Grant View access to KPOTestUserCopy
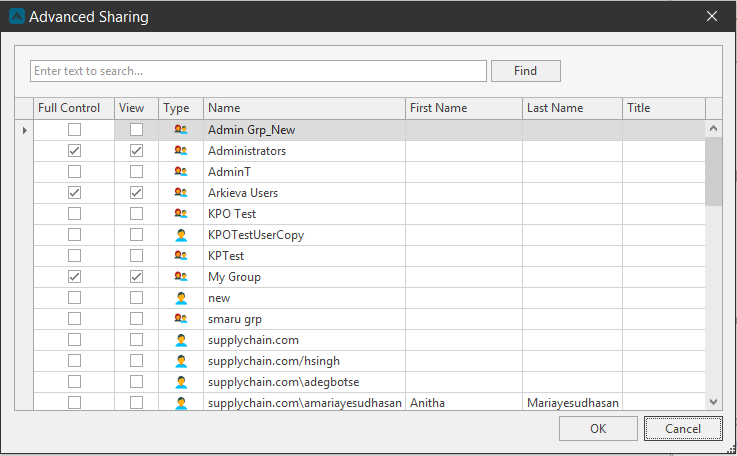The height and width of the screenshot is (456, 737). point(136,235)
